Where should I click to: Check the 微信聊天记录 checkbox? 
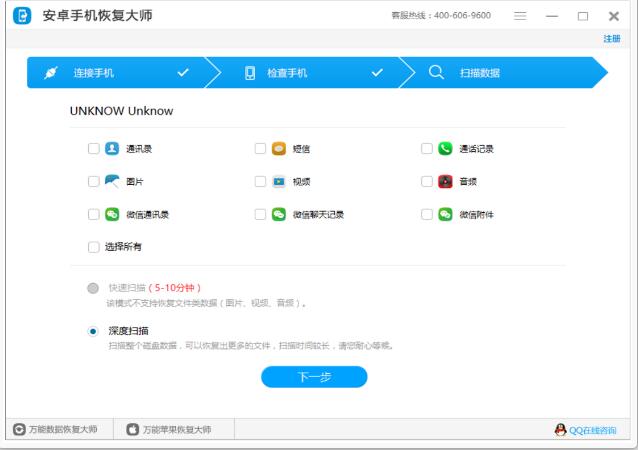pyautogui.click(x=260, y=214)
